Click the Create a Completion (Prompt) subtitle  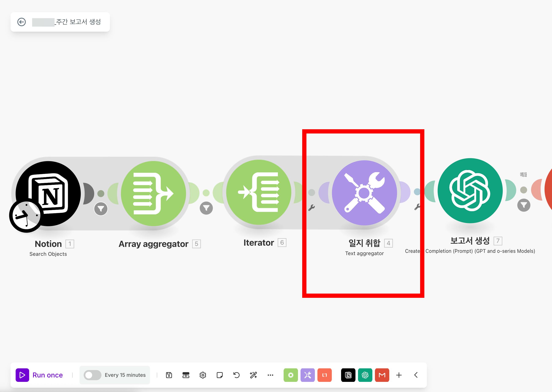point(470,251)
